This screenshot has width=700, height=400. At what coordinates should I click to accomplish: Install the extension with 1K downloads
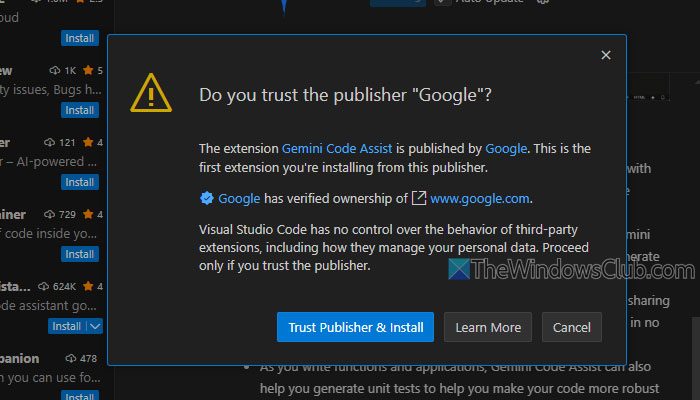point(80,110)
